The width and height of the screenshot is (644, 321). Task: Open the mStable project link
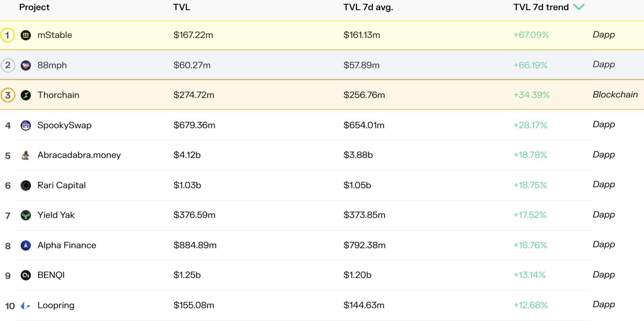pos(55,35)
